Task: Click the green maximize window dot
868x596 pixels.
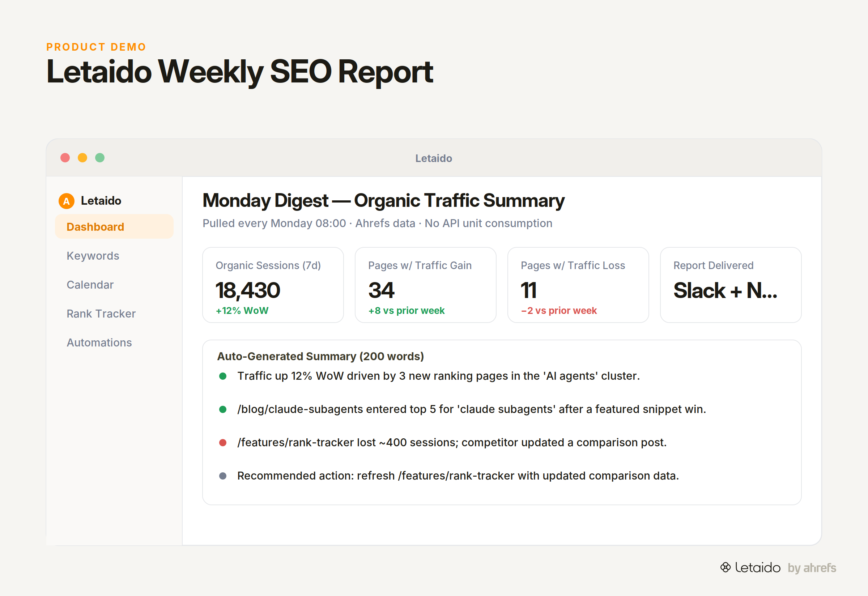Action: coord(100,158)
